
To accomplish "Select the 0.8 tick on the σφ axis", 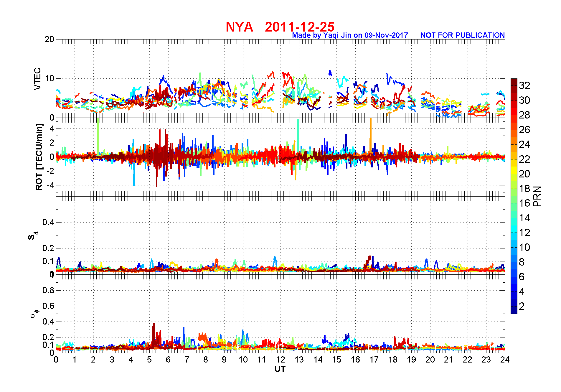I will point(48,290).
